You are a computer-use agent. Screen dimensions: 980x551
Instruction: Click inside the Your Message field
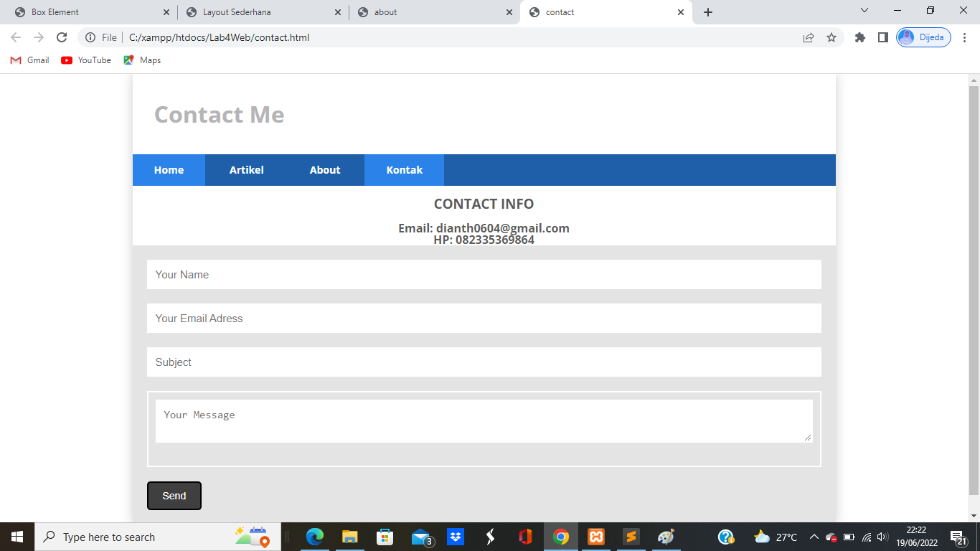(x=484, y=420)
